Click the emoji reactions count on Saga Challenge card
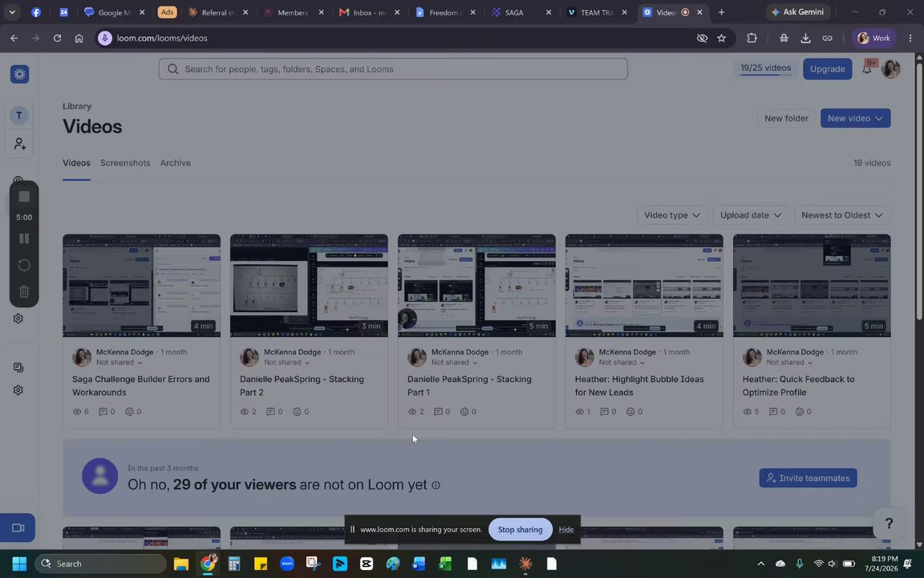This screenshot has height=578, width=924. pos(133,412)
